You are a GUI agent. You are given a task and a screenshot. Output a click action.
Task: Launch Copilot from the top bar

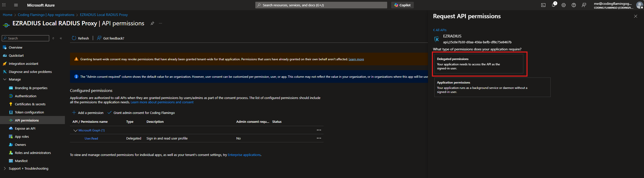pyautogui.click(x=402, y=5)
